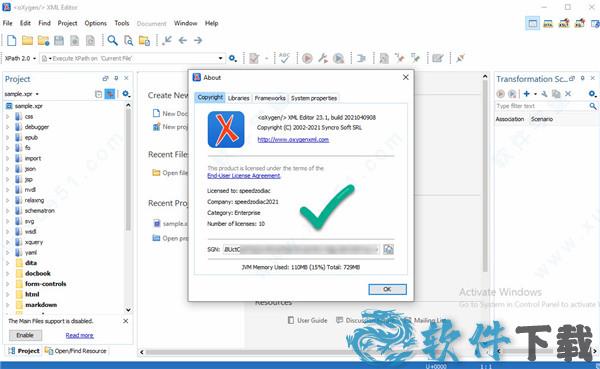Click the New scenario plus icon
Screen dimensions: 600x369
pos(527,94)
